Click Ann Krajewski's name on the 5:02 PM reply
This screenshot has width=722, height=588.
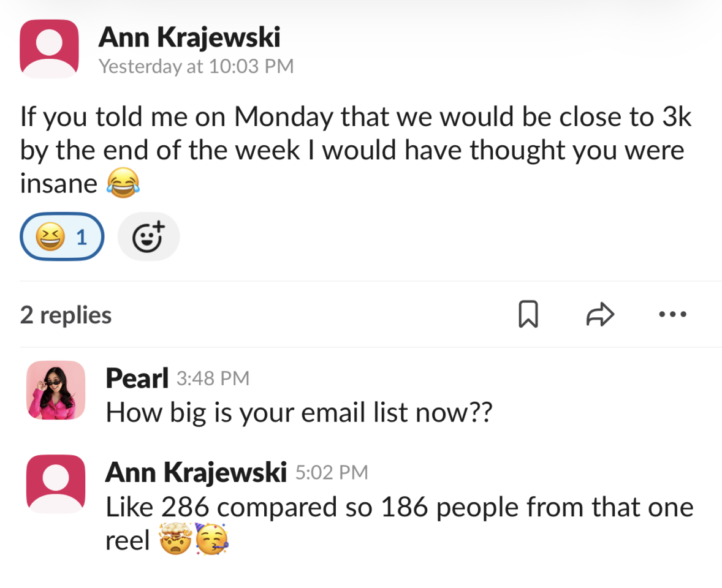196,472
